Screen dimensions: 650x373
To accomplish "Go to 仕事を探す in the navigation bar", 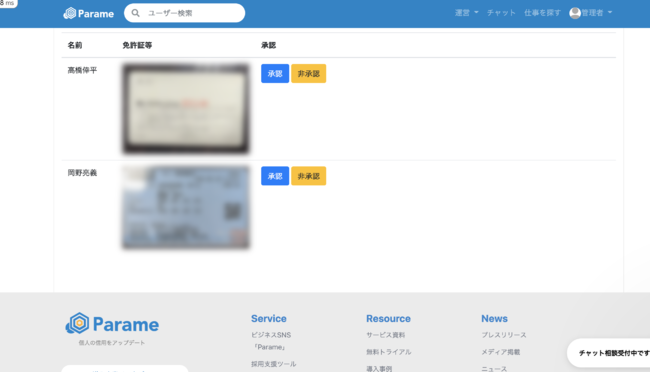I will (x=542, y=13).
